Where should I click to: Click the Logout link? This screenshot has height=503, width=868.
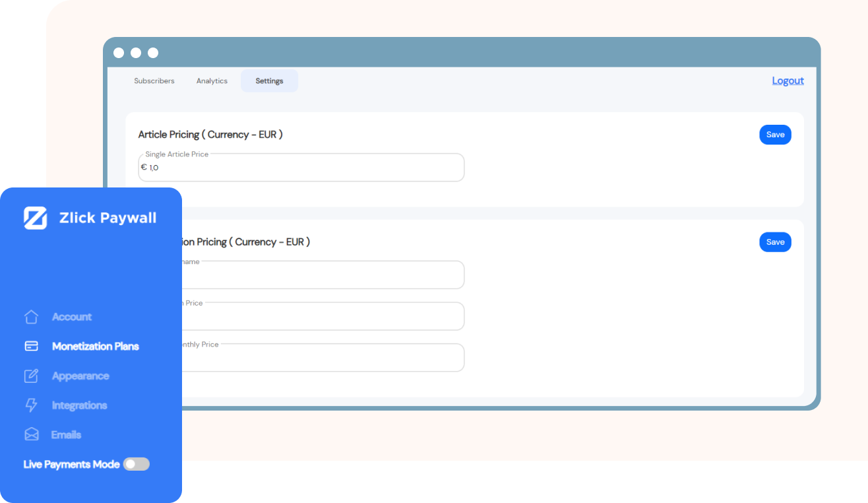[x=788, y=81]
